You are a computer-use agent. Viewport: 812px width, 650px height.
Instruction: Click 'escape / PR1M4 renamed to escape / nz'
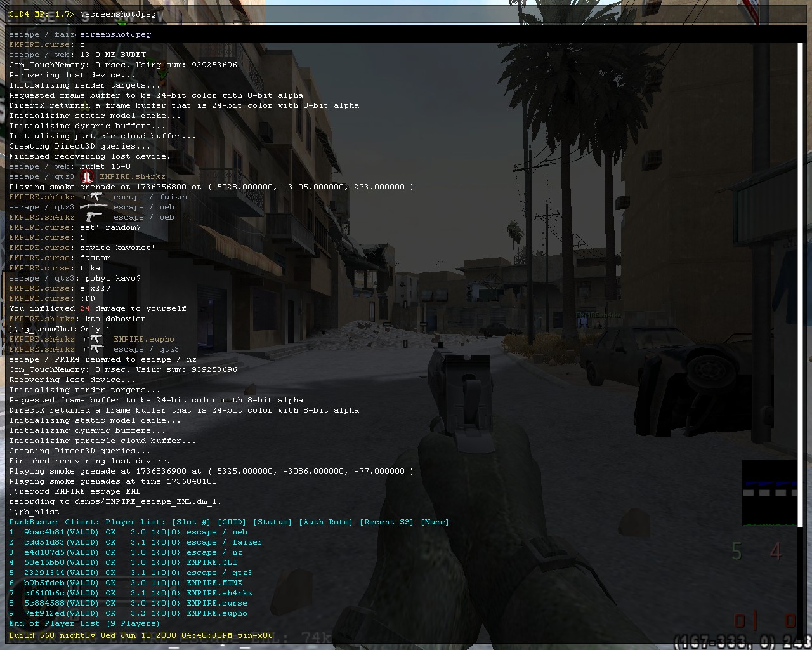pos(103,359)
